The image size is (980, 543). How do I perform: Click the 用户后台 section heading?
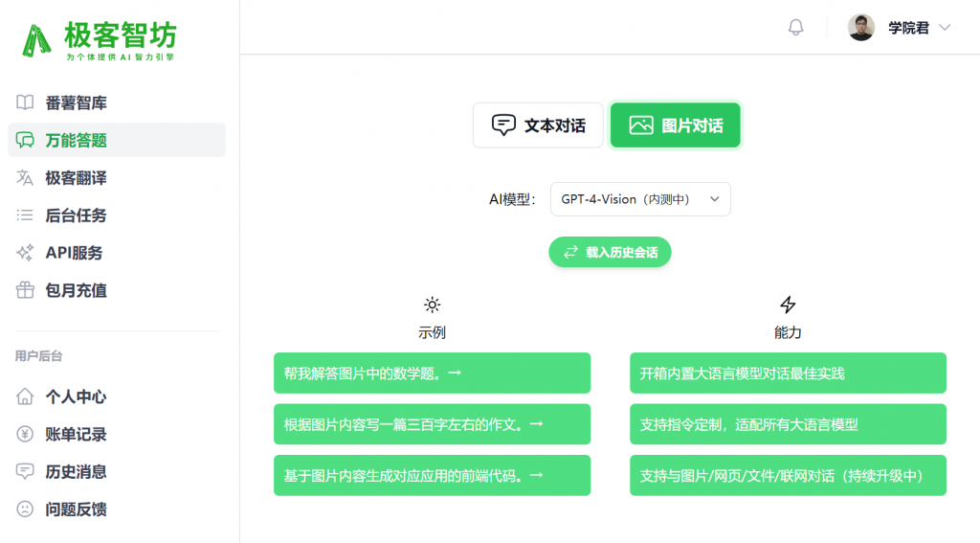point(38,356)
